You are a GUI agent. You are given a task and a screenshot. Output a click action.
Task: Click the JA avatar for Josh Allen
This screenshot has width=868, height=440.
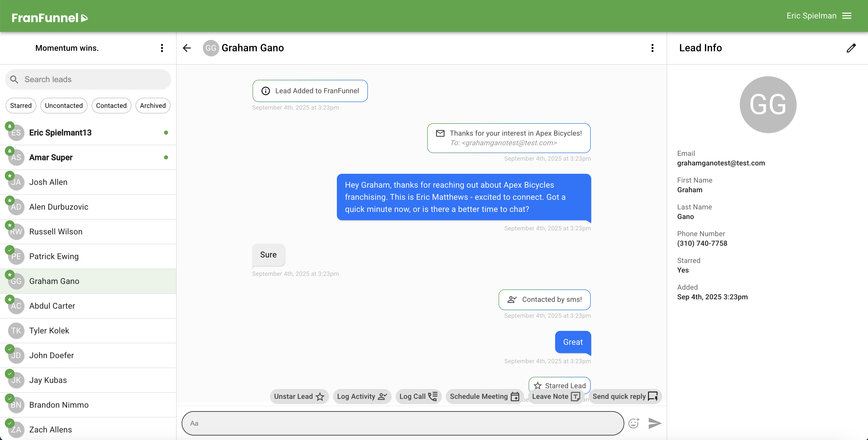[16, 183]
